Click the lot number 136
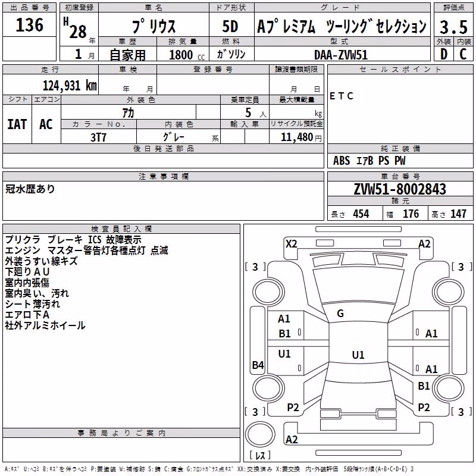 29,24
